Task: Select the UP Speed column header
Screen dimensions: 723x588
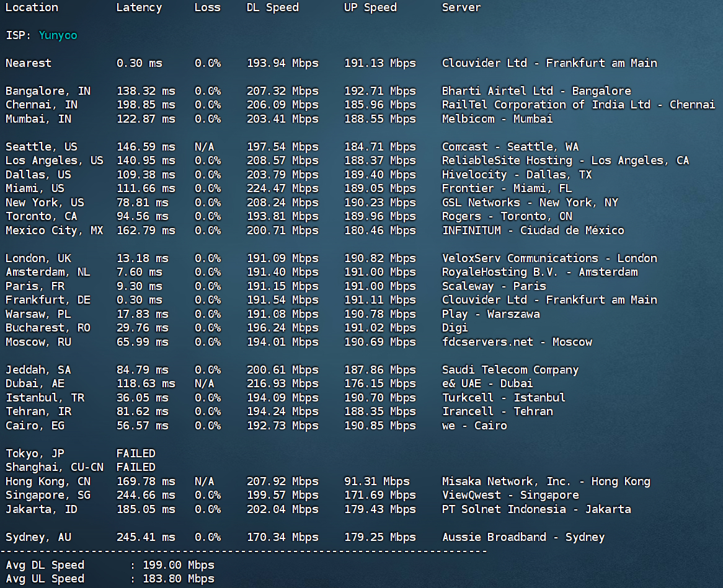Action: [371, 7]
